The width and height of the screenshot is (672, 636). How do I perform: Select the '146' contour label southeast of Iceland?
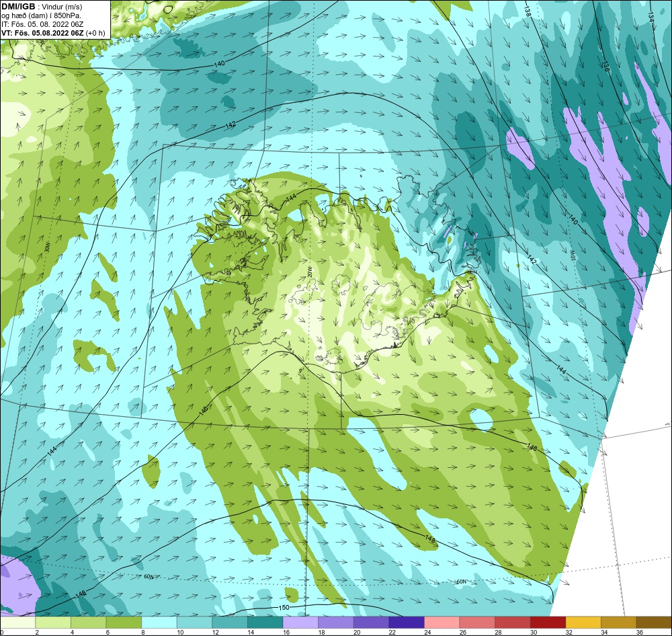pyautogui.click(x=532, y=447)
